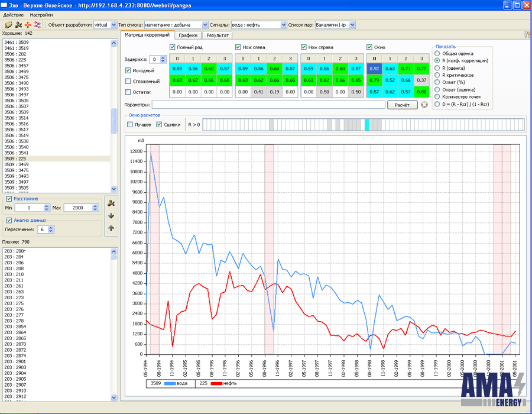Click the red zigzag arrows toolbar icon
Screen dimensions: 532x414
pos(37,24)
